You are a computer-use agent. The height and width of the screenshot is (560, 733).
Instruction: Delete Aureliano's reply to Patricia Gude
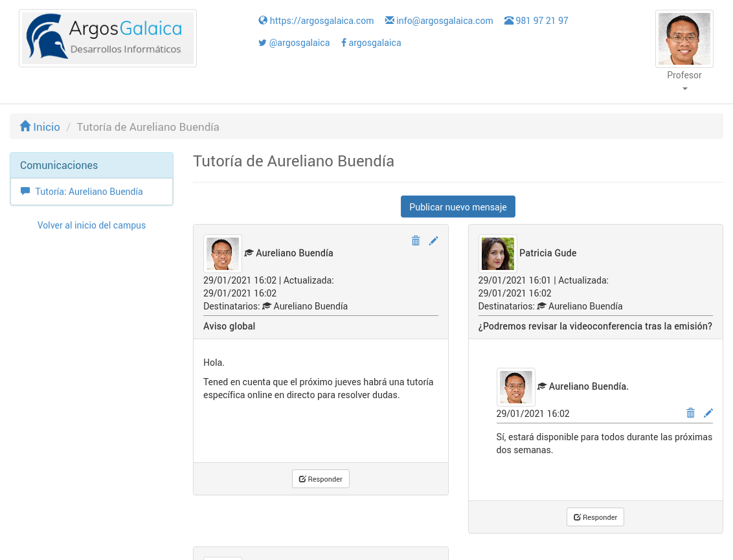point(690,413)
